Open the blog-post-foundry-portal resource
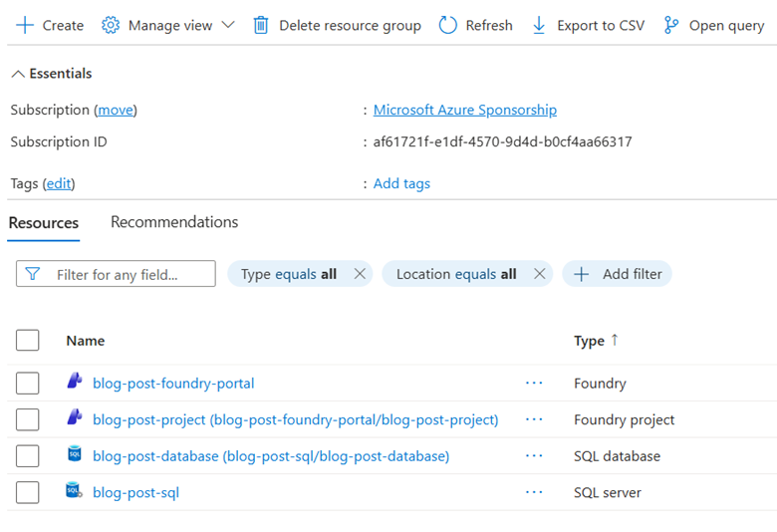Screen dimensions: 777x532 [173, 384]
